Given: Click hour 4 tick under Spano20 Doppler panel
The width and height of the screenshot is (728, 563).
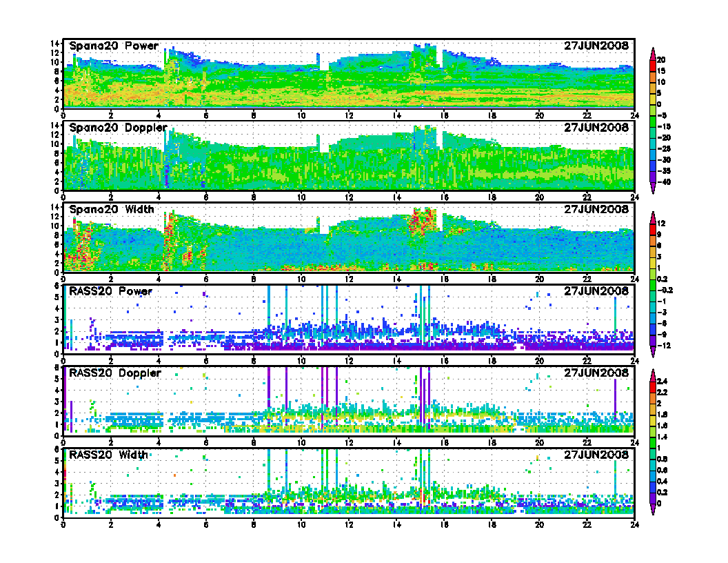Looking at the screenshot, I should (159, 197).
